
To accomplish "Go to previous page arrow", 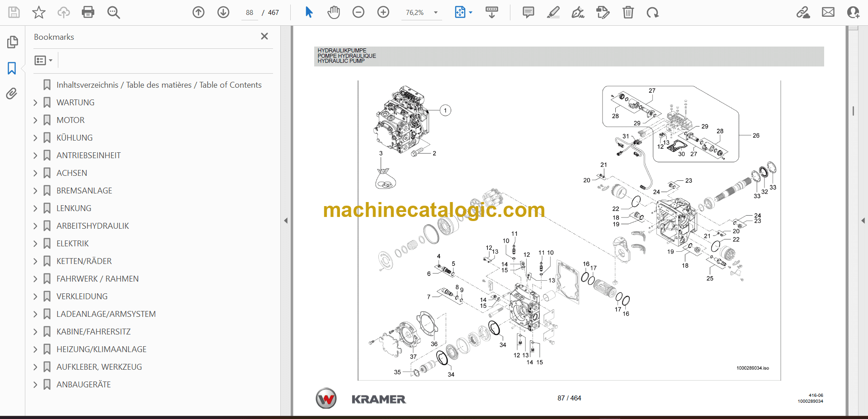I will (198, 12).
